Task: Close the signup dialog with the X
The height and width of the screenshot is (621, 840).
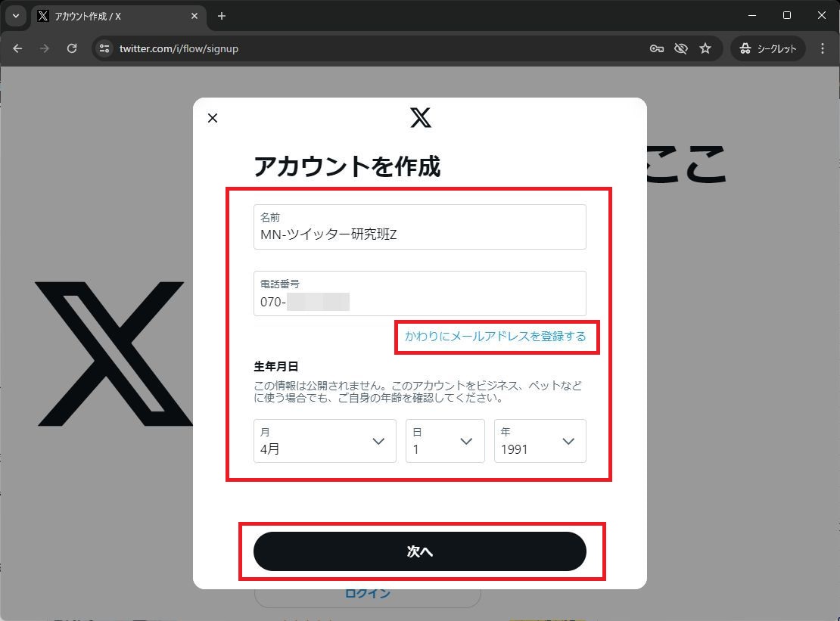Action: 212,118
